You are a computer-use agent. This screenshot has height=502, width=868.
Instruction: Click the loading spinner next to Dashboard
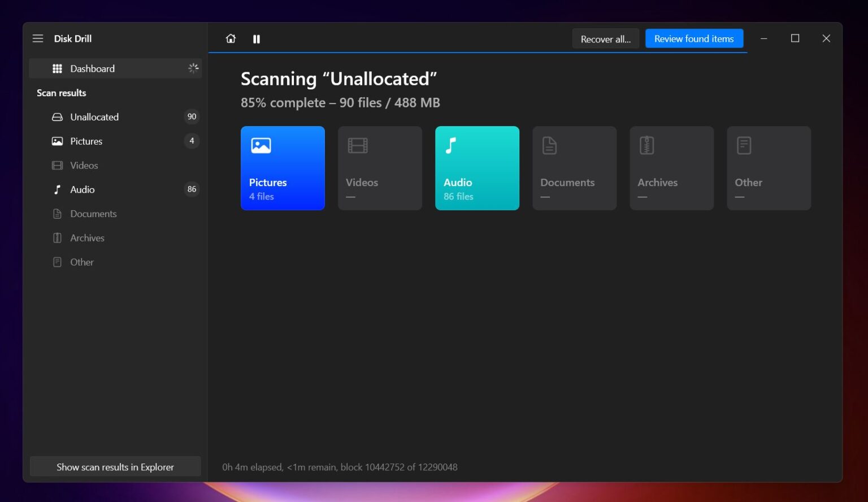click(193, 68)
